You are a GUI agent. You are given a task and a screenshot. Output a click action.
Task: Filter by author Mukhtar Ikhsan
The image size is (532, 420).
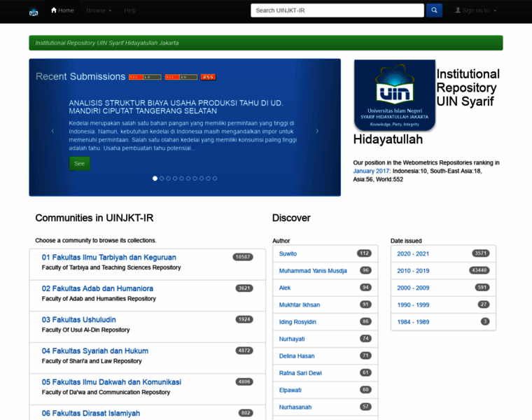(x=300, y=304)
